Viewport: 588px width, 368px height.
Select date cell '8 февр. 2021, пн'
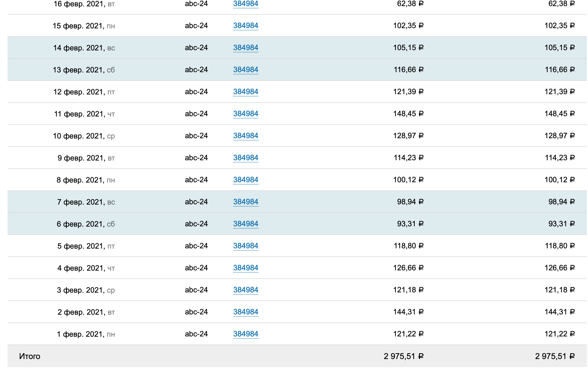click(86, 180)
